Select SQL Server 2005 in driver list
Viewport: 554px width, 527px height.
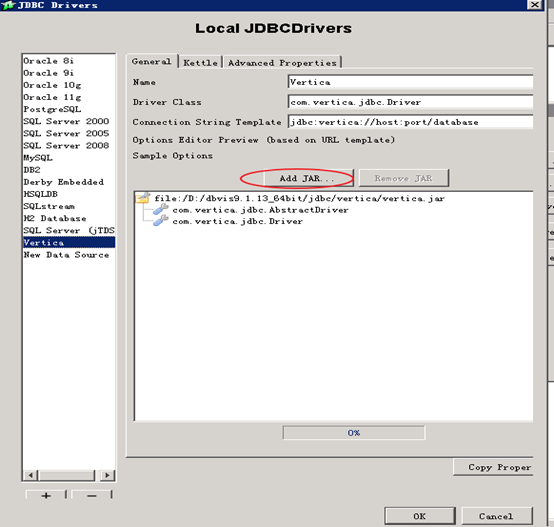pos(69,133)
